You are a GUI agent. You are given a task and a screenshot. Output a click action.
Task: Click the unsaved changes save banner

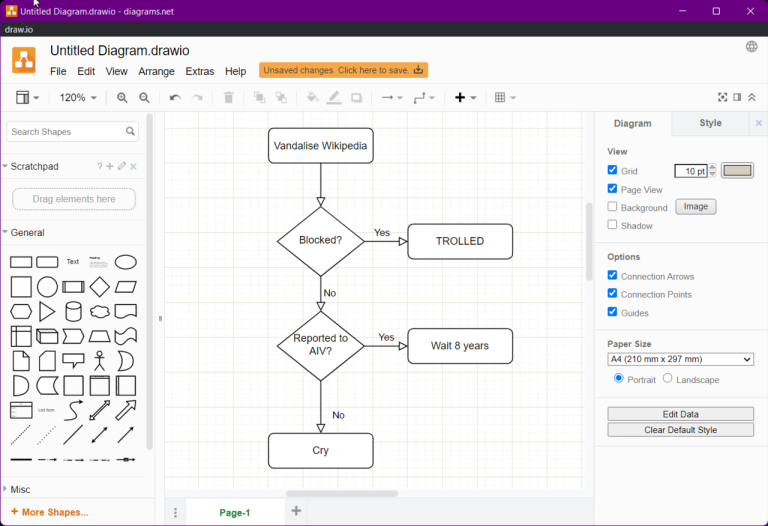click(343, 70)
